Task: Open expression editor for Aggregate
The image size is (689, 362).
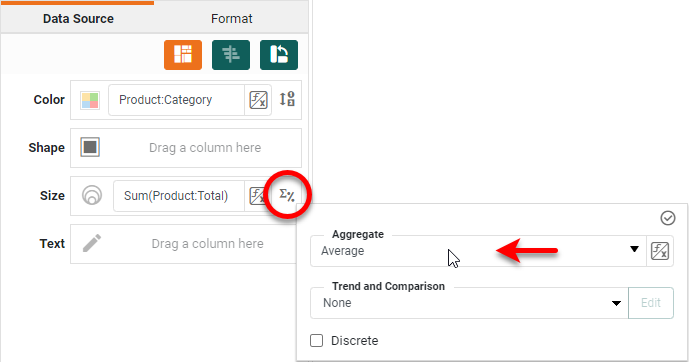Action: [x=660, y=251]
